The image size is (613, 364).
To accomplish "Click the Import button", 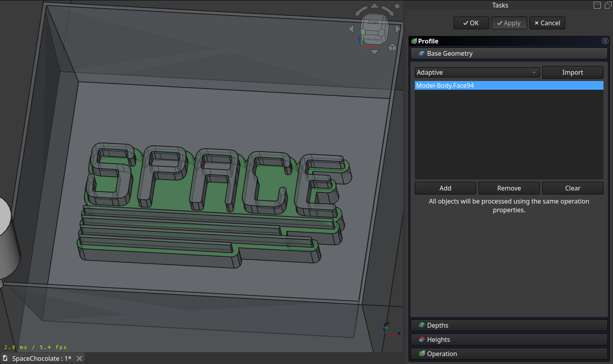I will tap(573, 72).
